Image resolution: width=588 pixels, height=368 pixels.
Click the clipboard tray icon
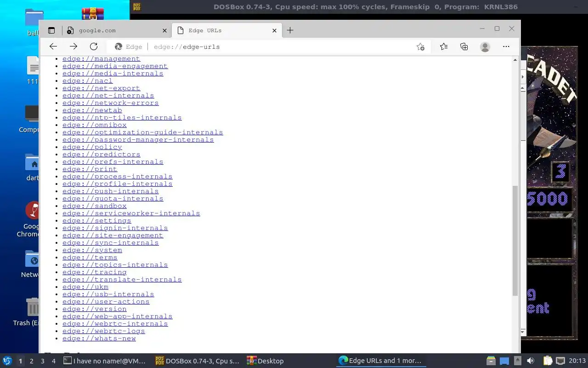click(548, 361)
